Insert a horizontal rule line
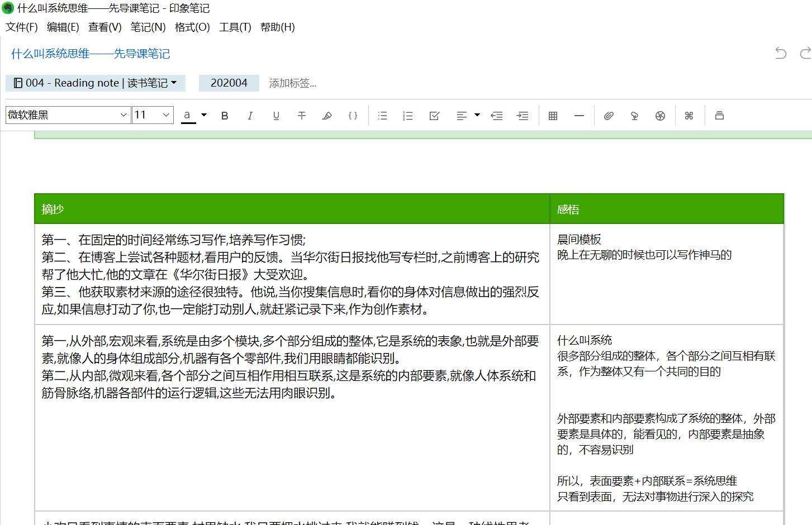Viewport: 812px width, 525px height. [x=579, y=116]
